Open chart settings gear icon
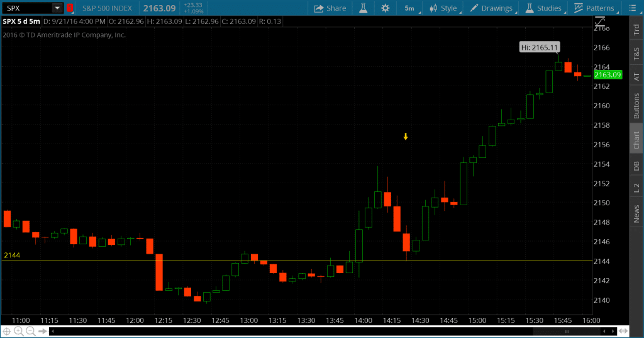Screen dimensions: 644x338 [386, 8]
